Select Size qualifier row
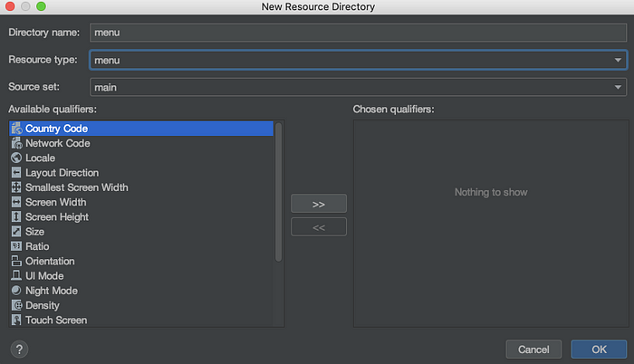The width and height of the screenshot is (634, 364). click(x=141, y=231)
